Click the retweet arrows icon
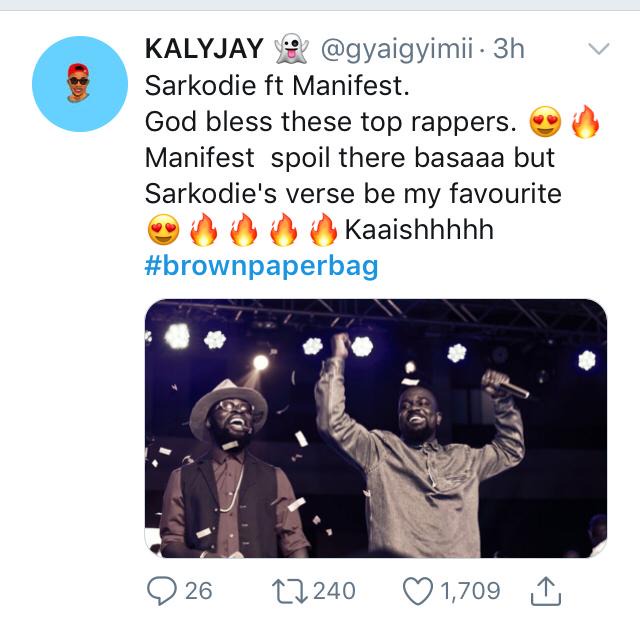Image resolution: width=640 pixels, height=622 pixels. [290, 591]
